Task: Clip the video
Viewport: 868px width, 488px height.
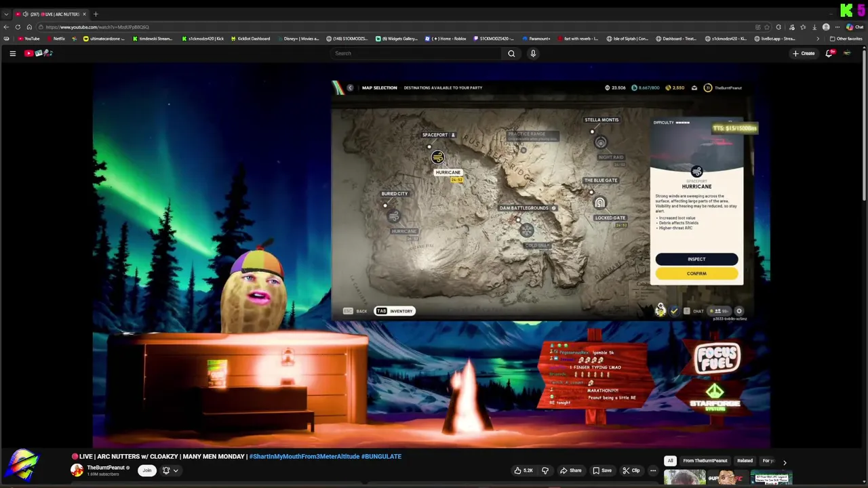Action: (631, 470)
